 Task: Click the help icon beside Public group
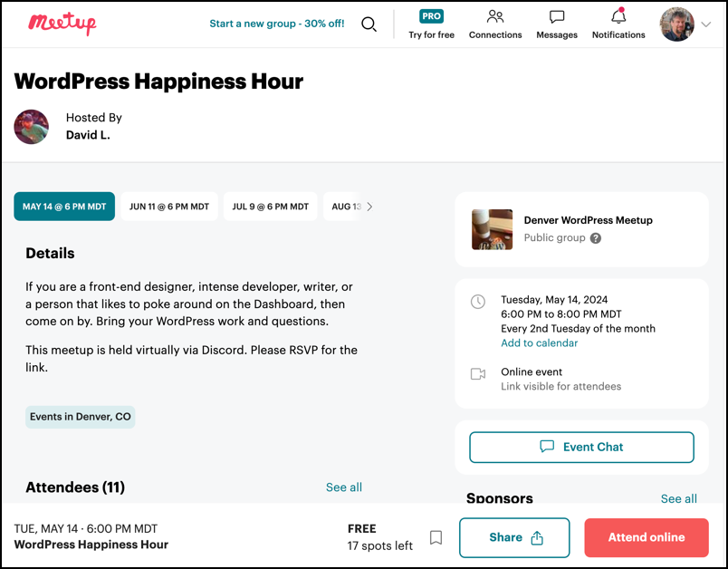[x=596, y=238]
